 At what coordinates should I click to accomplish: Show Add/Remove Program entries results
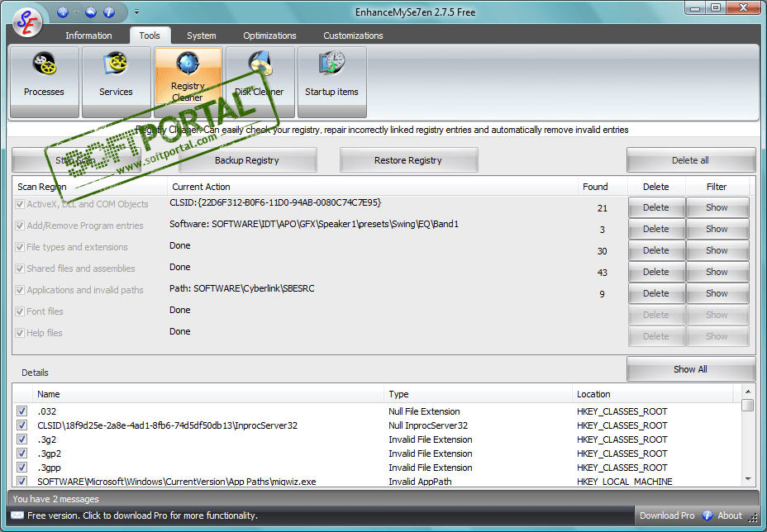(717, 229)
